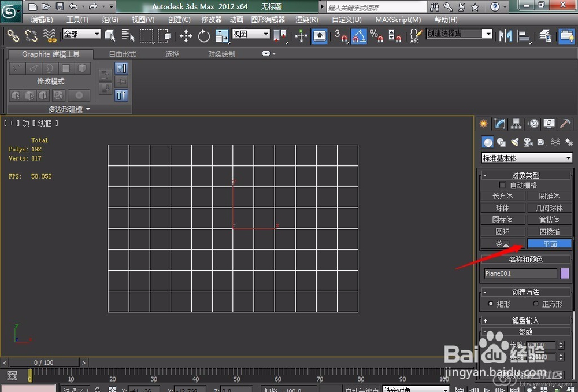Switch to the 自由形式 ribbon tab
Viewport: 578px width, 392px height.
coord(123,54)
